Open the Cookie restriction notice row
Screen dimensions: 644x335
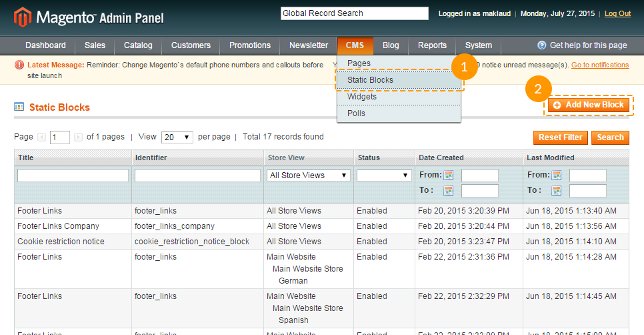tap(321, 242)
